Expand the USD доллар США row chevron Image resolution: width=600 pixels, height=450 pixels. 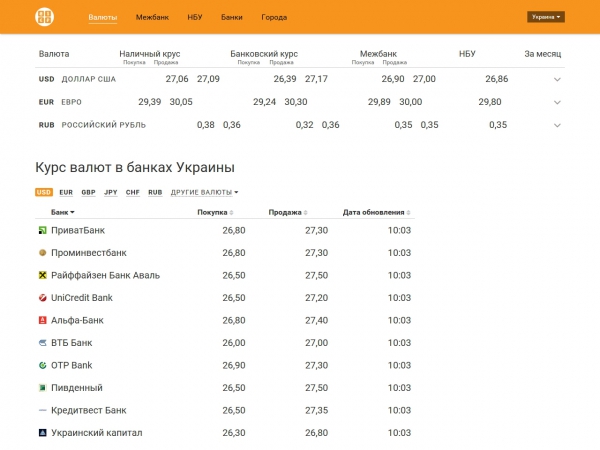click(557, 80)
